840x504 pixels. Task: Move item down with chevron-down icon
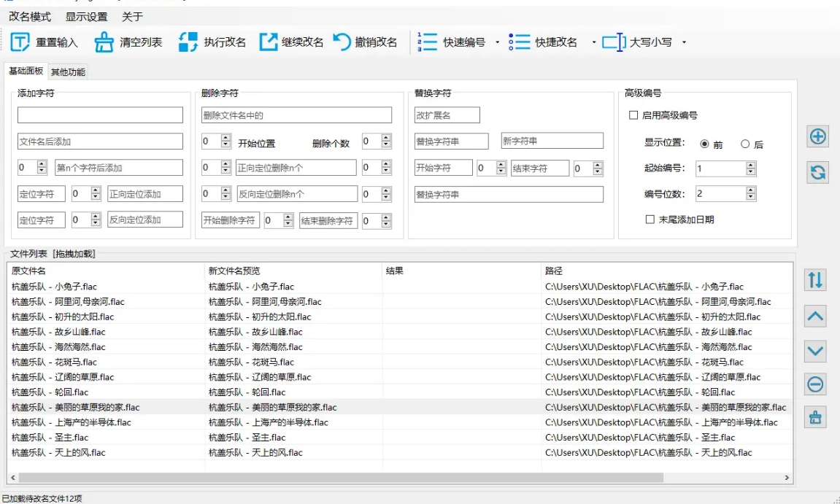[815, 351]
